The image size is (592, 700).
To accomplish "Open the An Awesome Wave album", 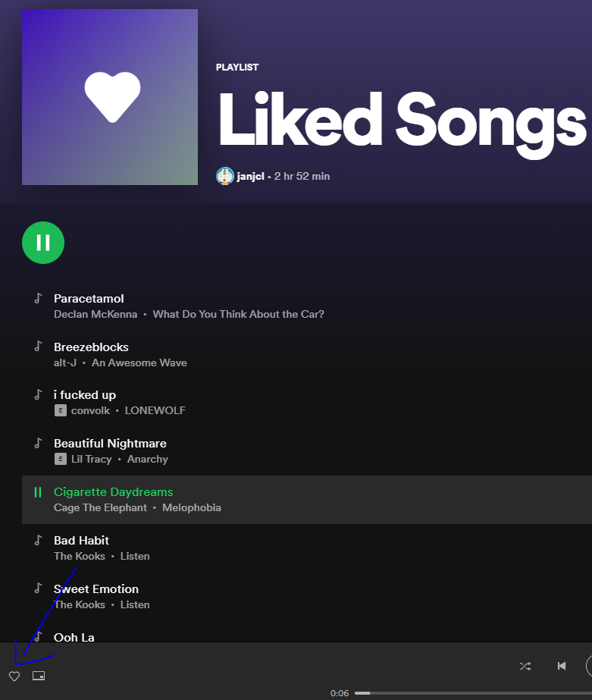I will pyautogui.click(x=139, y=363).
